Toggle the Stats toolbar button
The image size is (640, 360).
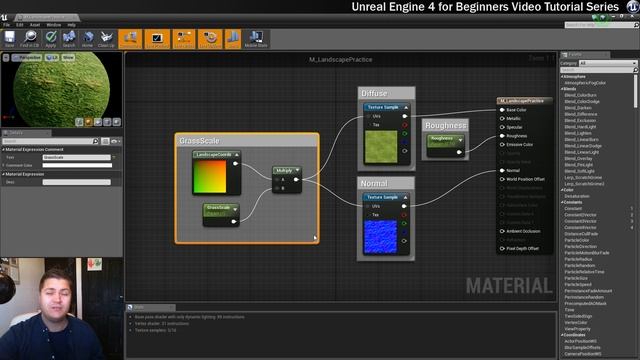click(x=233, y=39)
